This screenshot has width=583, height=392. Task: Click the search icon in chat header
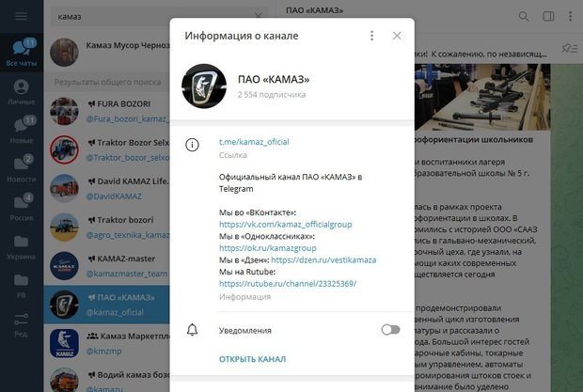coord(524,16)
